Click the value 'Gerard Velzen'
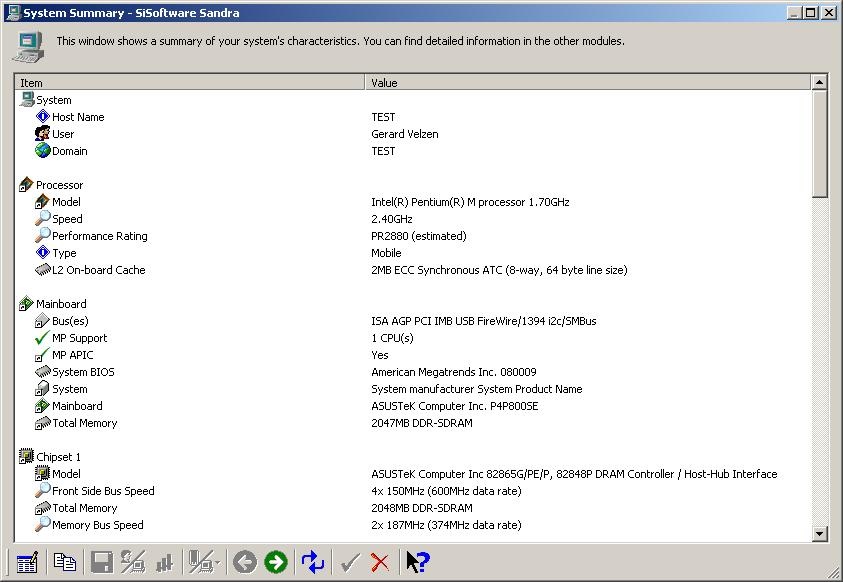 pos(404,134)
